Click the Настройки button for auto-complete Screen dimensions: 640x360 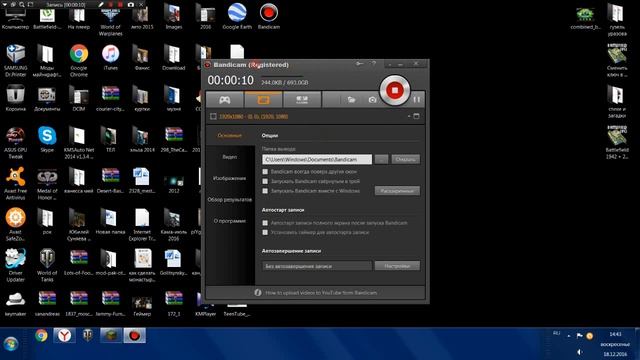(x=397, y=266)
